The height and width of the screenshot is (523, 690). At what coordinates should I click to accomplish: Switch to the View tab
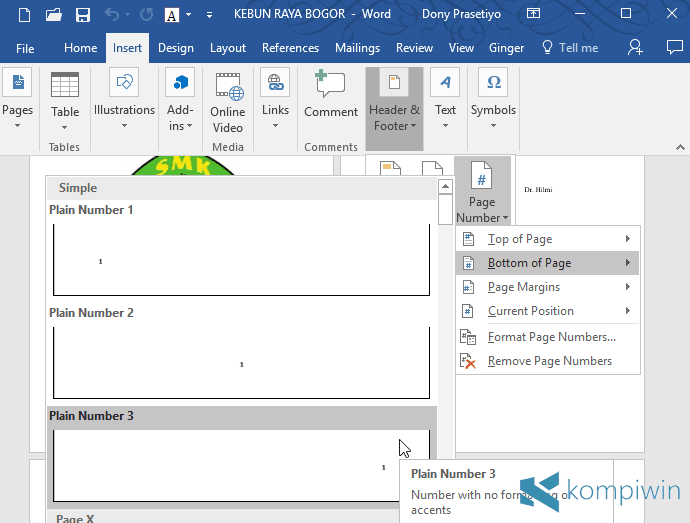461,48
